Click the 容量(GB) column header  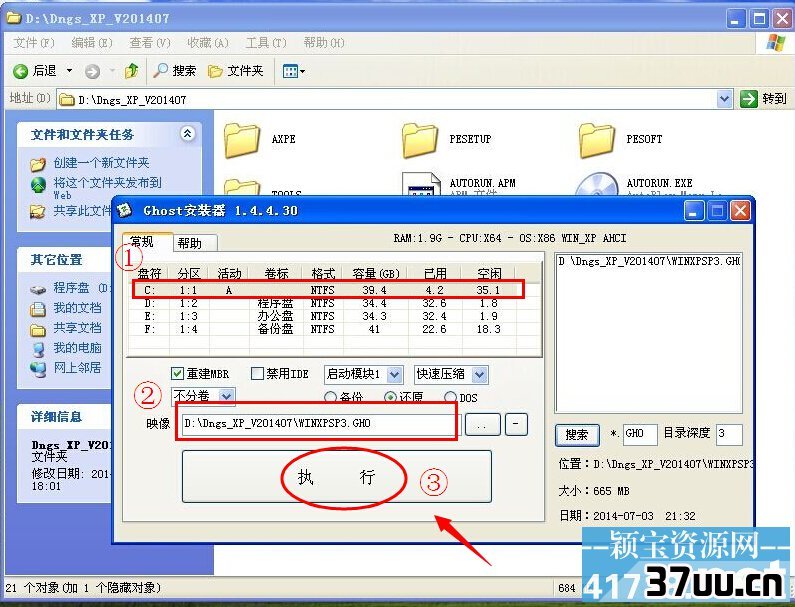376,274
